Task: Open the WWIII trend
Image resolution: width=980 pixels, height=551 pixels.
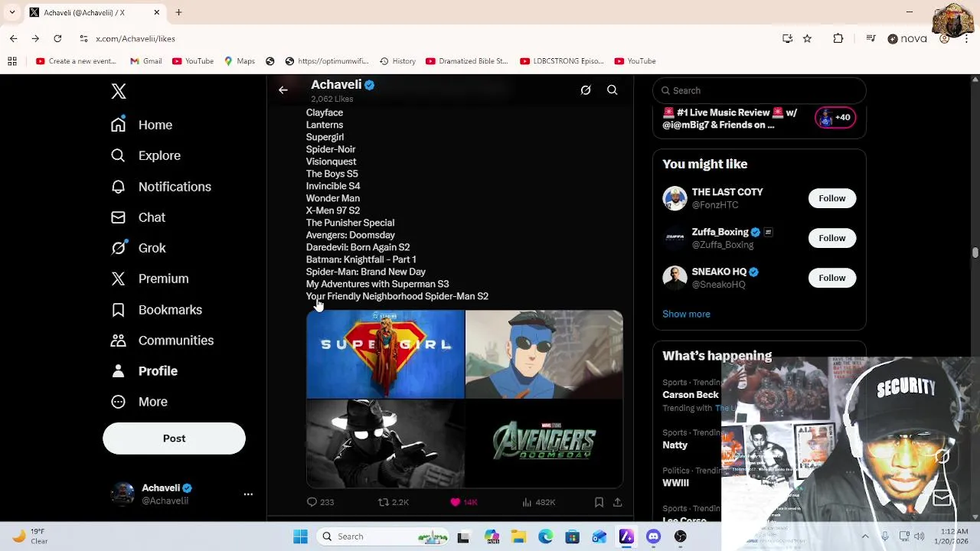Action: point(676,483)
